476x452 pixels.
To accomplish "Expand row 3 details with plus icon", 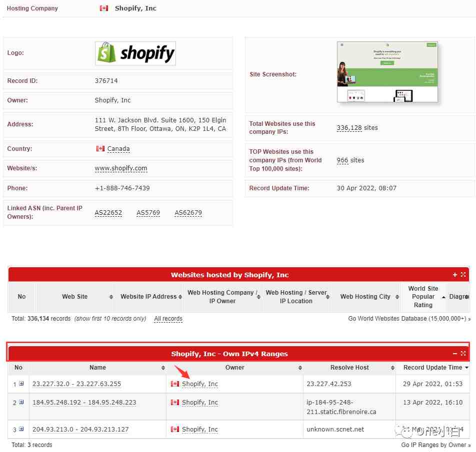I will coord(21,429).
